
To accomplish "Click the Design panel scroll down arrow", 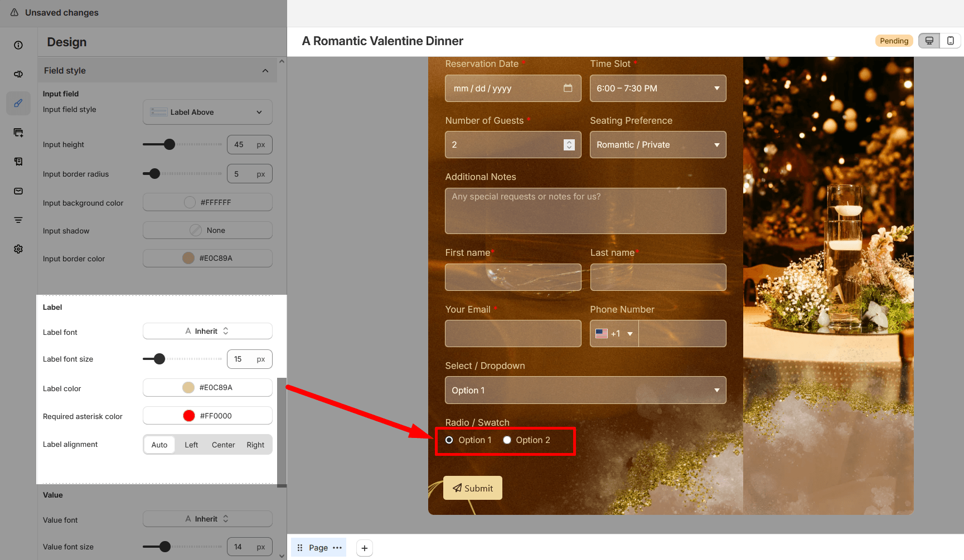I will point(282,556).
